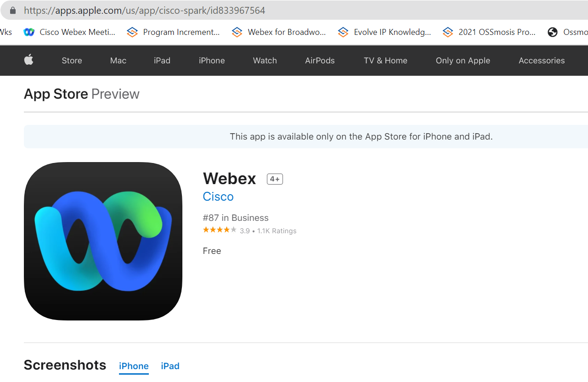This screenshot has width=588, height=382.
Task: Open the Store menu item
Action: tap(72, 61)
